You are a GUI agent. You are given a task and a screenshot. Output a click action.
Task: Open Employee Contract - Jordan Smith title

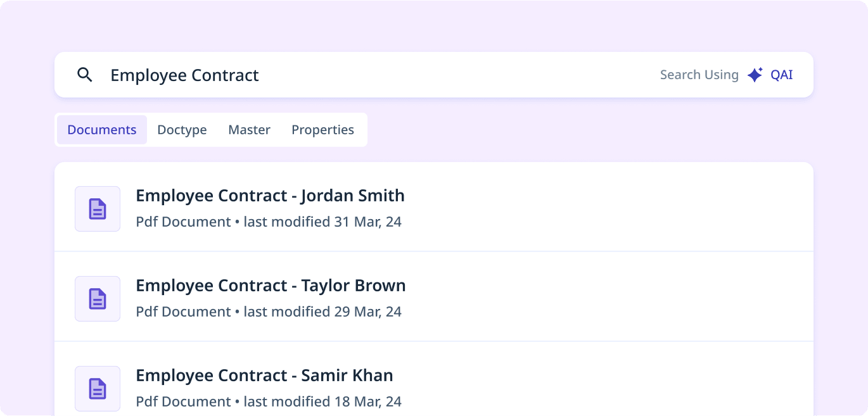(x=271, y=196)
